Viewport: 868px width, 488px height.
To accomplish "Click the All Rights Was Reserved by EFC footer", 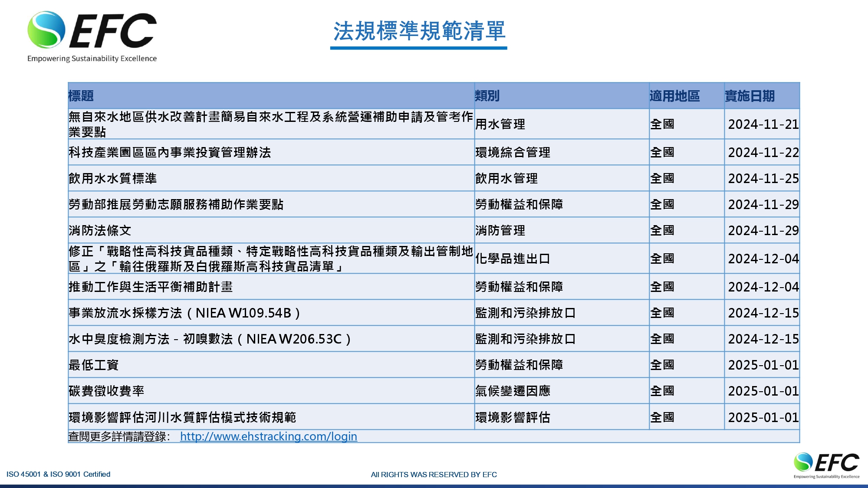I will click(434, 475).
